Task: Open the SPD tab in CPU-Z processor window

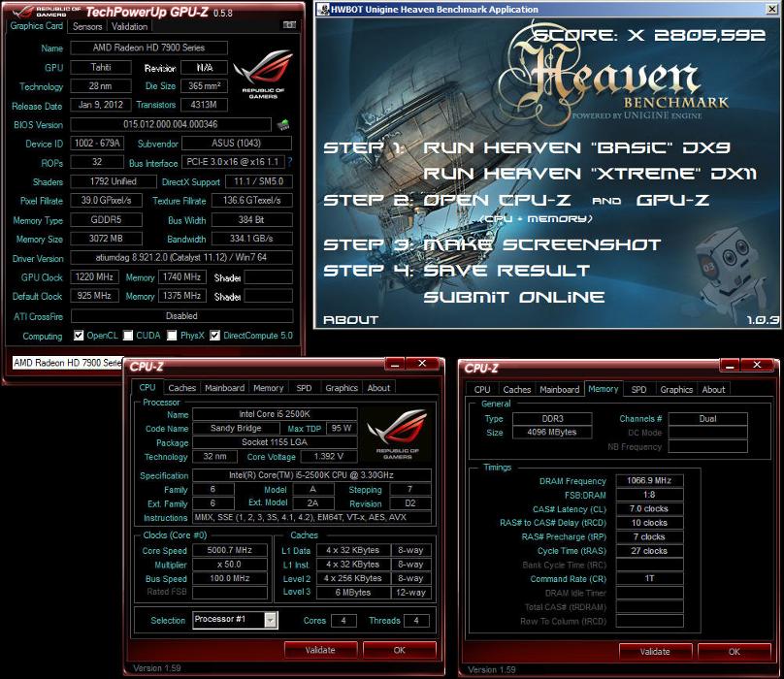Action: 304,387
